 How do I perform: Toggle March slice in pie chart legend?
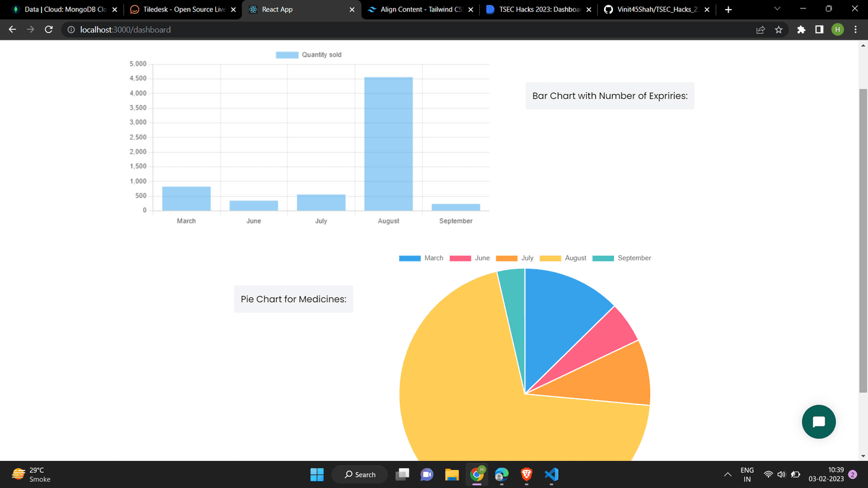421,258
